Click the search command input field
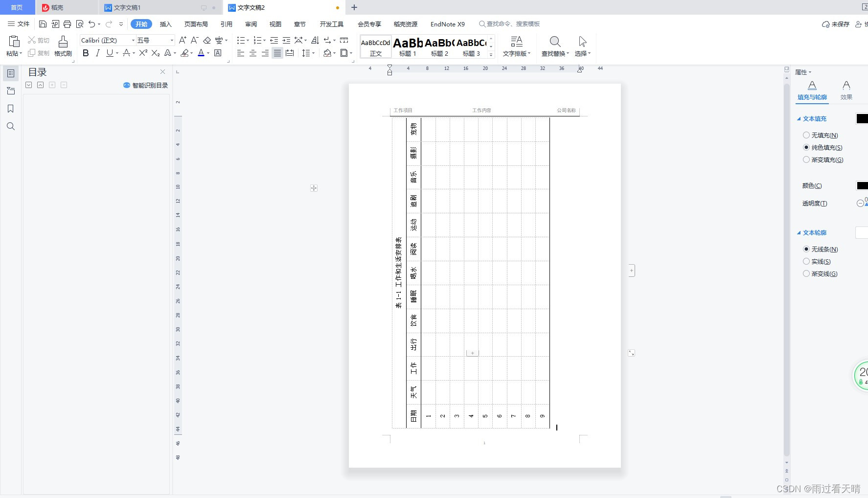This screenshot has width=868, height=498. tap(509, 24)
